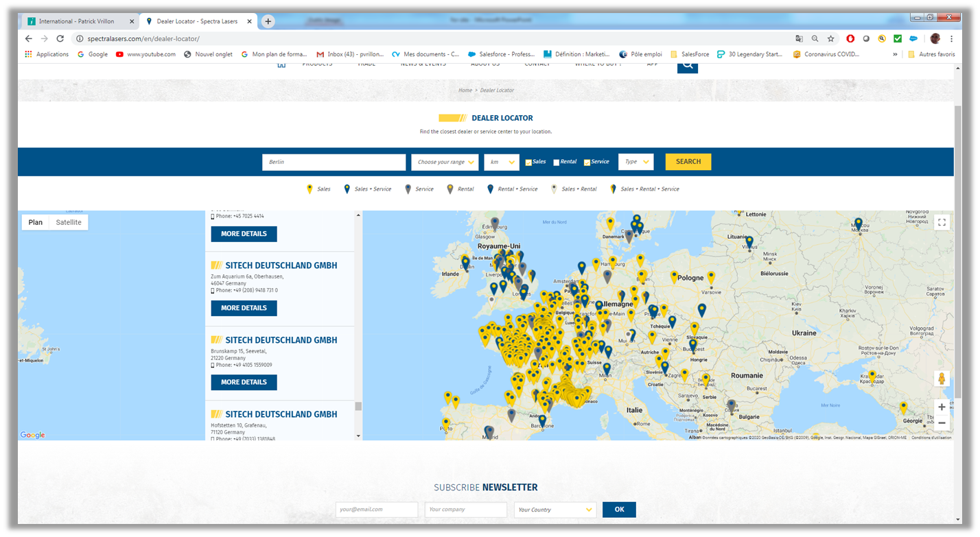Image resolution: width=980 pixels, height=537 pixels.
Task: Click the map pin near Barcelona
Action: point(542,421)
